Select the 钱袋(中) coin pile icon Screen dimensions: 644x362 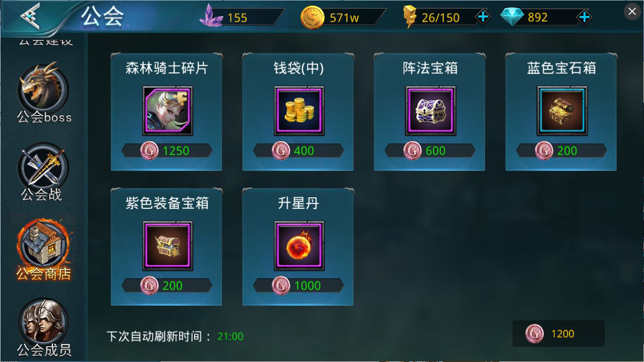pyautogui.click(x=299, y=111)
